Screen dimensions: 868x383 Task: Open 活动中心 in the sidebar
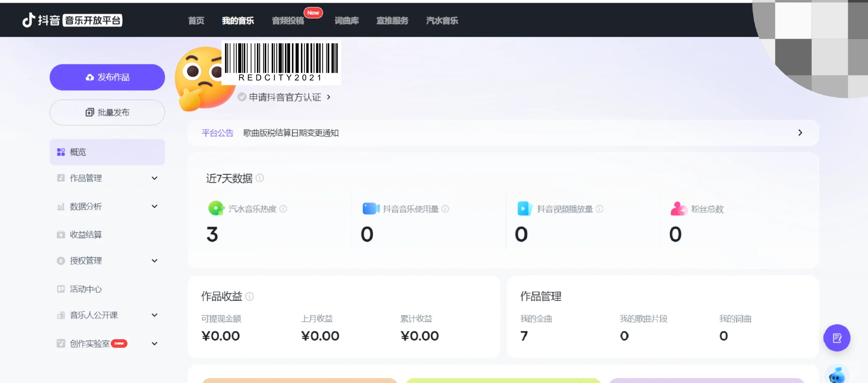click(x=86, y=289)
